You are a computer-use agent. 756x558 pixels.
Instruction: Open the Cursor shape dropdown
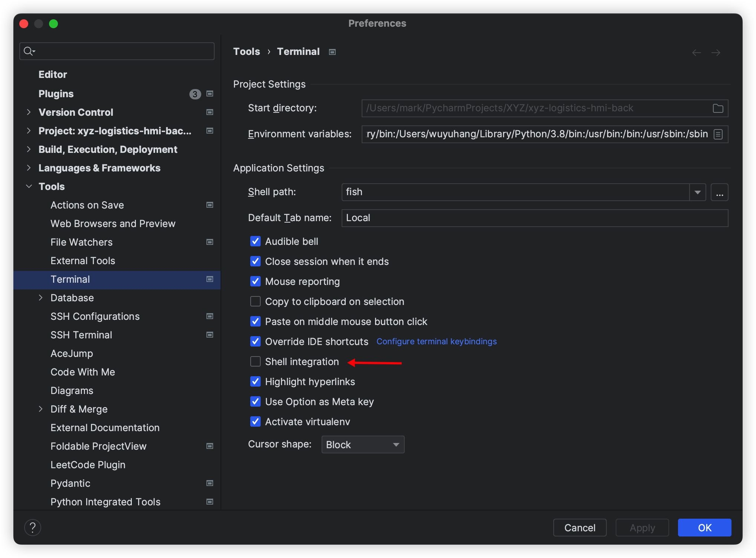point(362,444)
